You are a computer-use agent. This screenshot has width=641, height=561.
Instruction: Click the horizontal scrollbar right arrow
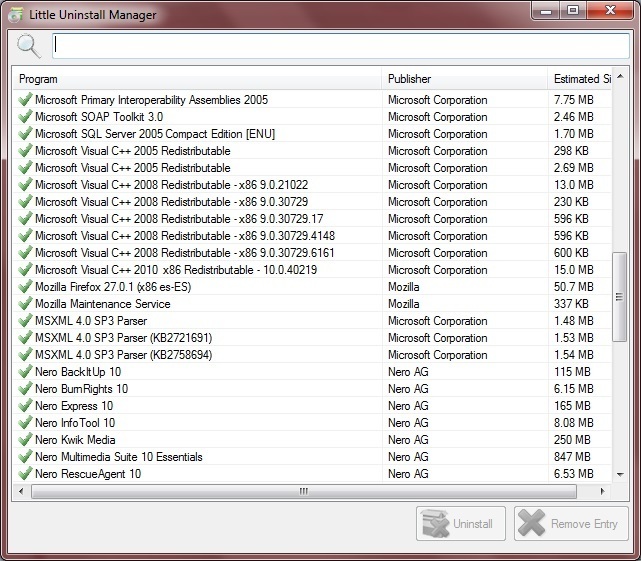click(x=603, y=491)
